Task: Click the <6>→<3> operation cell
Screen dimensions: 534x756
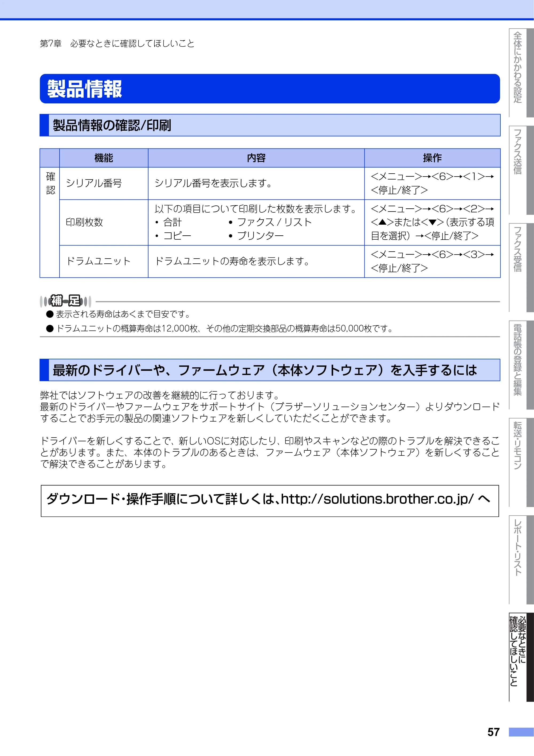Action: tap(432, 262)
